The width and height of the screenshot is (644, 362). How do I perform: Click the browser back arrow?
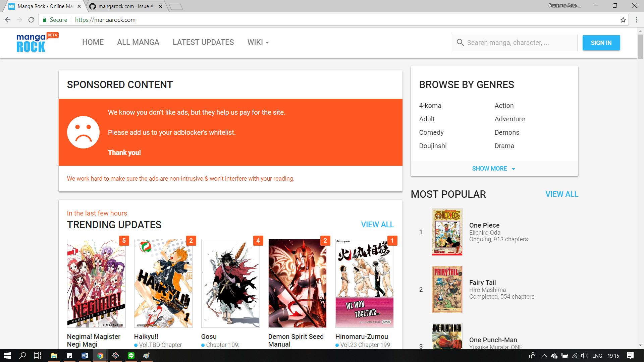8,20
